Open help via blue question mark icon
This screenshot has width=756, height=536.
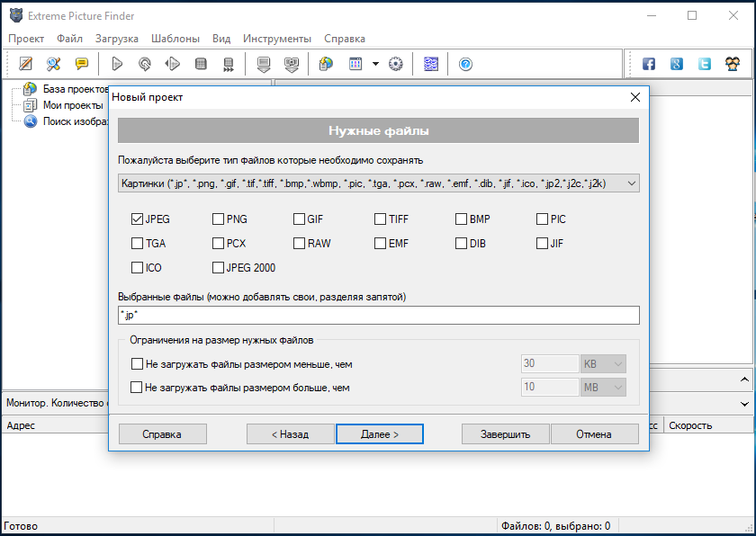[x=465, y=64]
